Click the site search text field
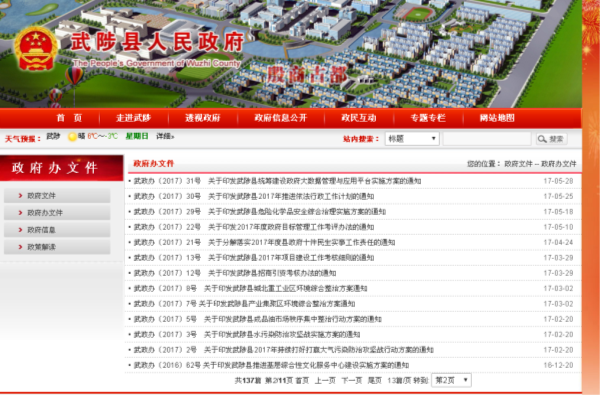The image size is (600, 395). tap(487, 139)
